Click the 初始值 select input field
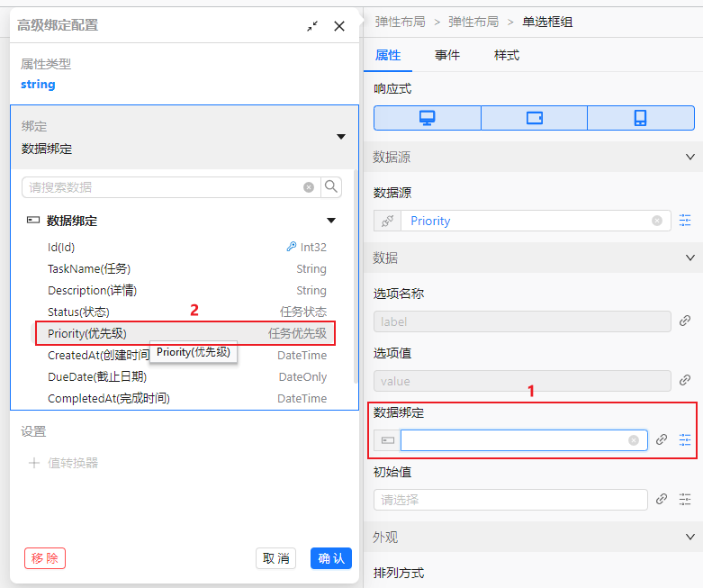Viewport: 703px width, 588px height. (509, 500)
